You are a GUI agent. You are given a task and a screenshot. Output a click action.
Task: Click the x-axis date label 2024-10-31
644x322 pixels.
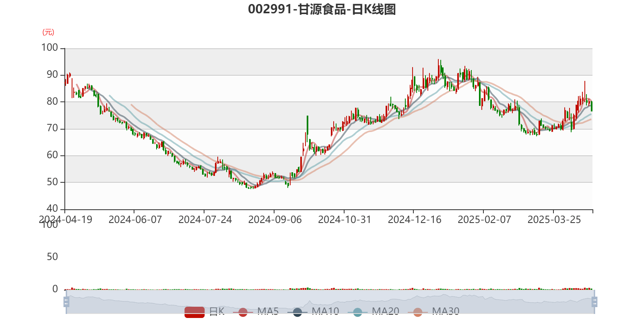(345, 220)
